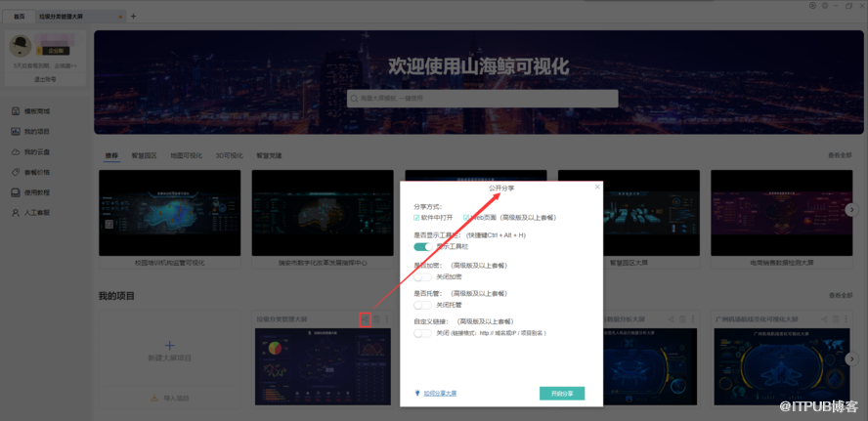Go to 我的项目 in sidebar

pyautogui.click(x=35, y=131)
